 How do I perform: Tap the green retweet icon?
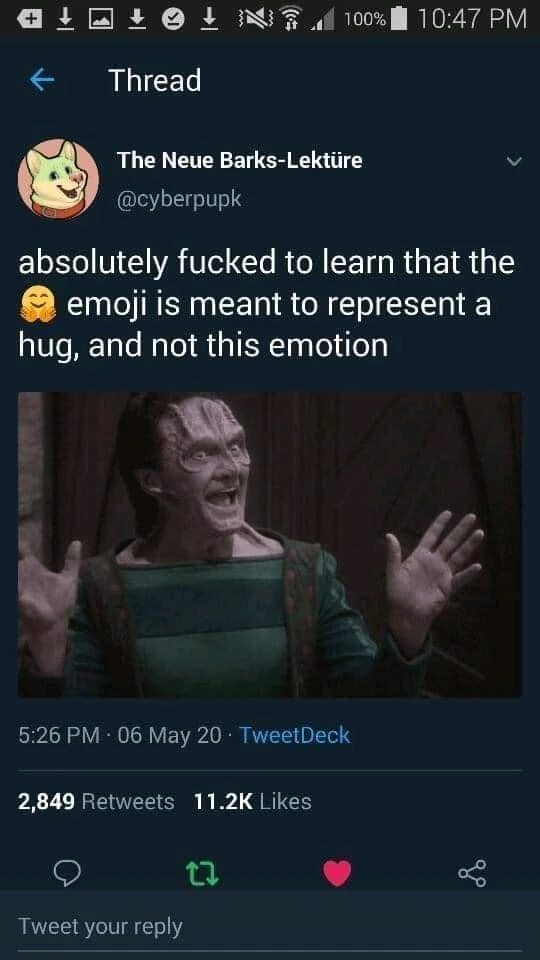(x=202, y=873)
